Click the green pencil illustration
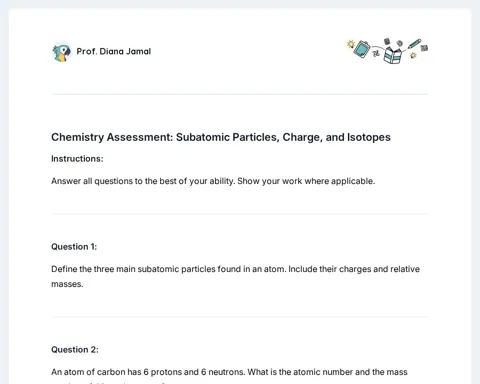480x384 pixels. (414, 44)
